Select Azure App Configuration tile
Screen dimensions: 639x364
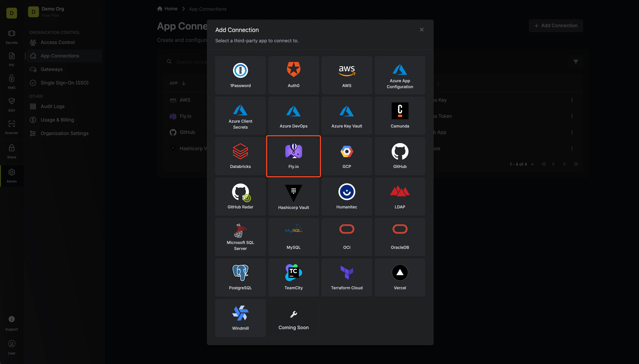[x=400, y=75]
